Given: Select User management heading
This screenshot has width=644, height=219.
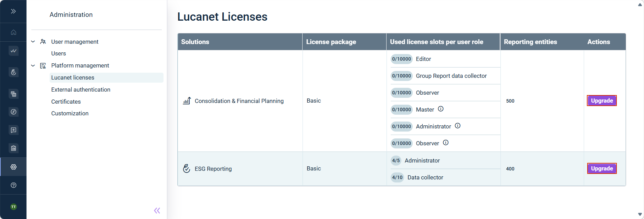Looking at the screenshot, I should 75,42.
